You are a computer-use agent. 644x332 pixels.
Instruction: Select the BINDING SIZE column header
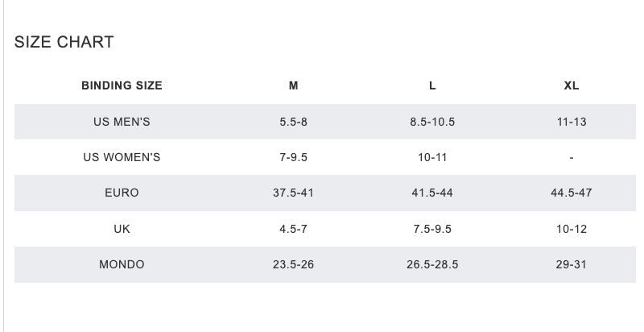[122, 86]
